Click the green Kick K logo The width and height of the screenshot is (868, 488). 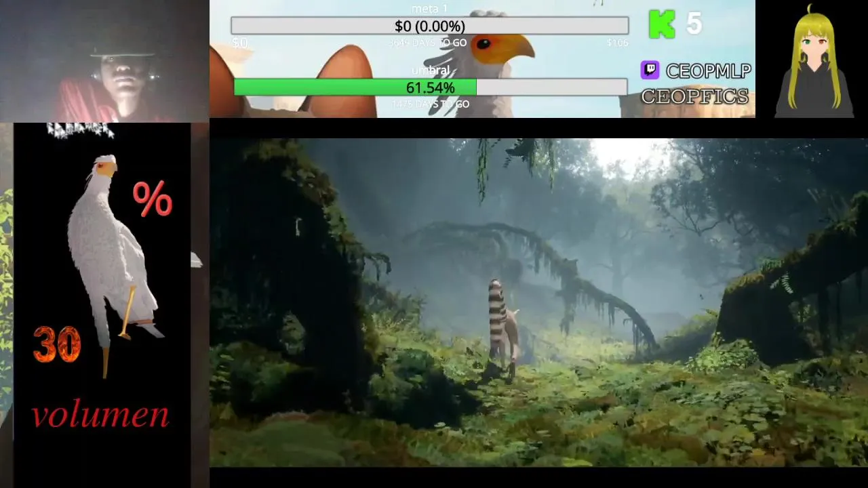662,24
